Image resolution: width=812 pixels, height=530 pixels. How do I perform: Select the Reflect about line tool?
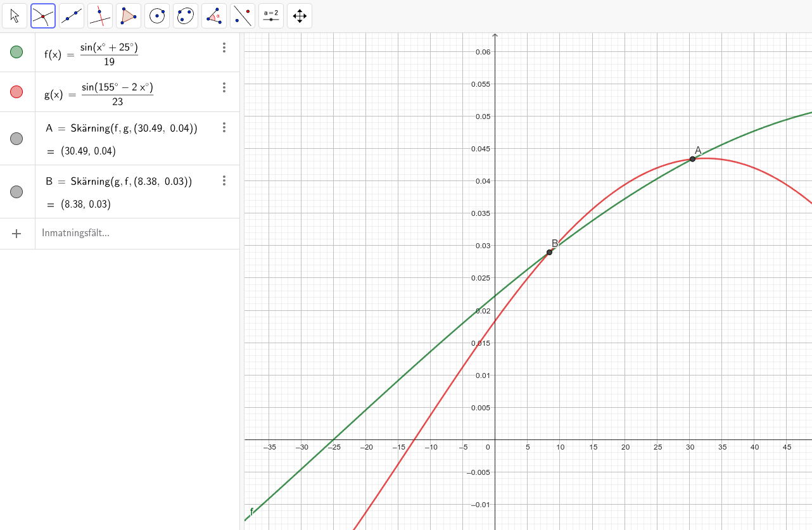click(x=243, y=16)
